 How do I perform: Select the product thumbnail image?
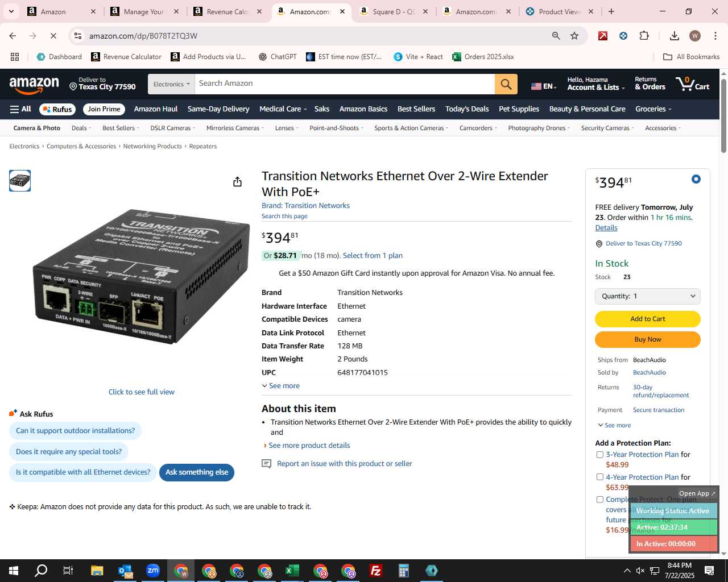(20, 181)
